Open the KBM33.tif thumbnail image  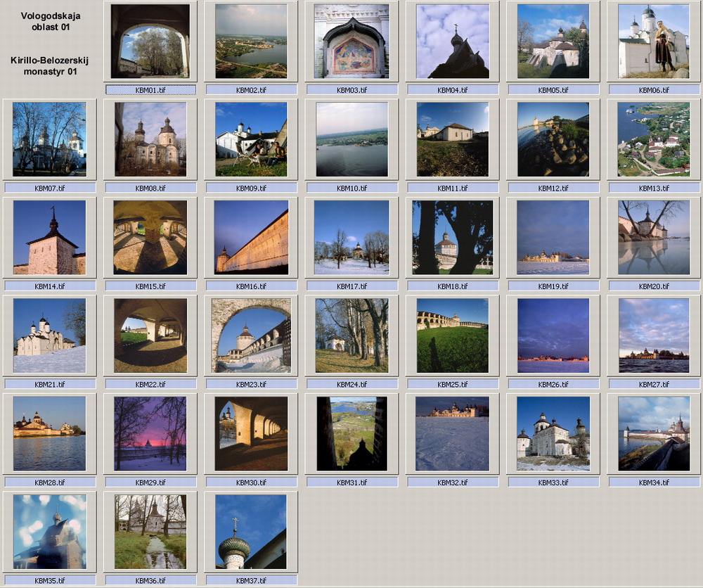(x=553, y=434)
